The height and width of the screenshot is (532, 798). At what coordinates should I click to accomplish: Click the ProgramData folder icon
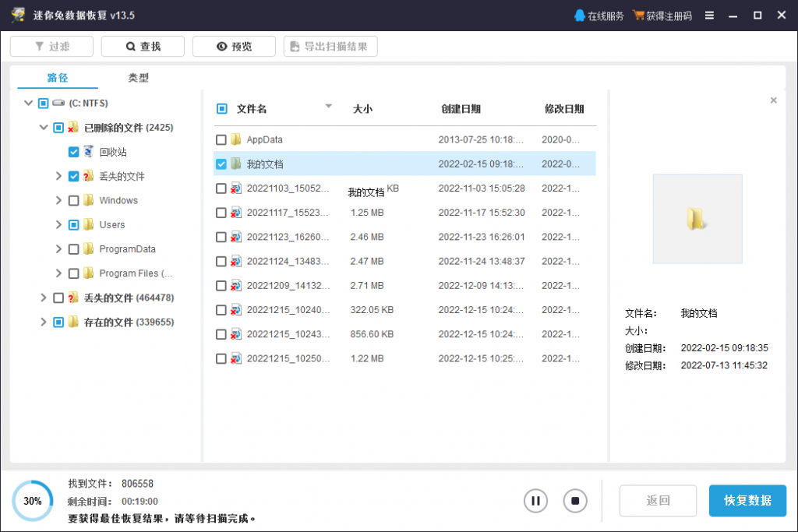(x=89, y=248)
